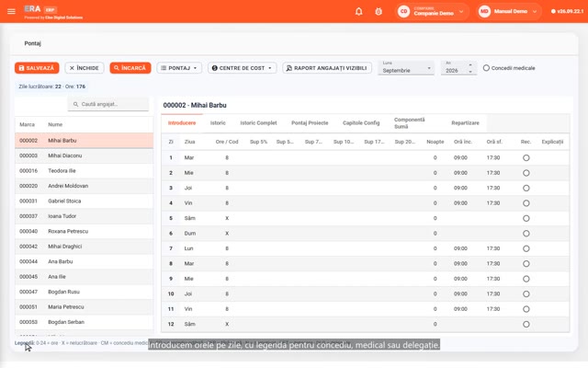Viewport: 588px width, 368px height.
Task: Decrease the year with the down arrow
Action: pos(470,72)
